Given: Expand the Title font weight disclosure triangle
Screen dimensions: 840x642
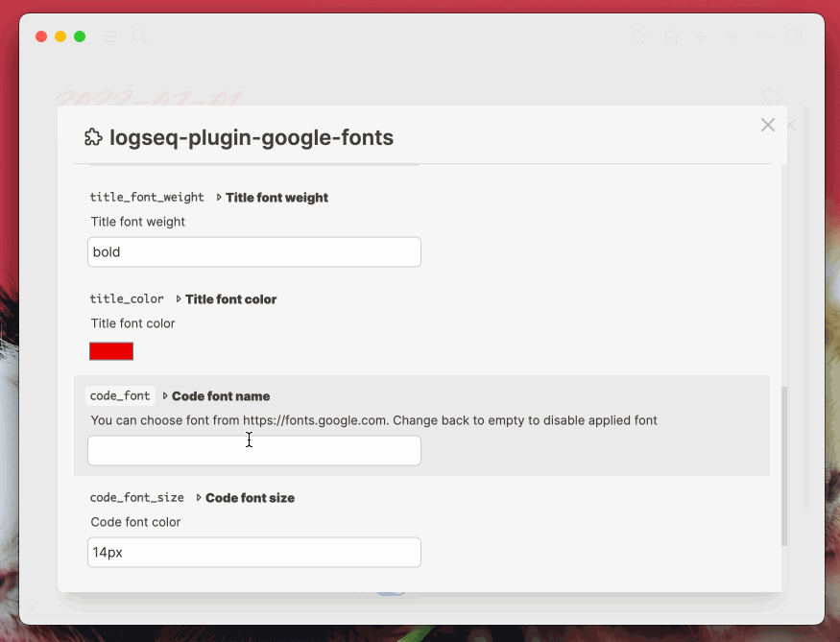Looking at the screenshot, I should pyautogui.click(x=219, y=198).
